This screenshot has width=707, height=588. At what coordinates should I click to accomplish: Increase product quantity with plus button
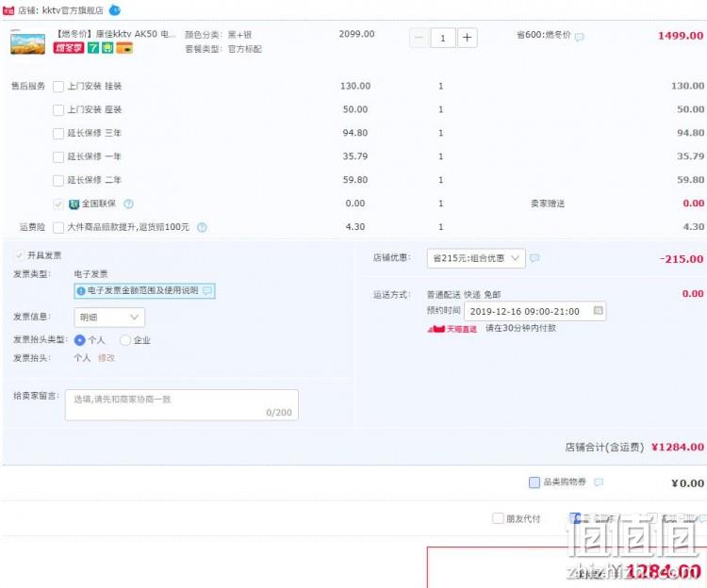468,38
